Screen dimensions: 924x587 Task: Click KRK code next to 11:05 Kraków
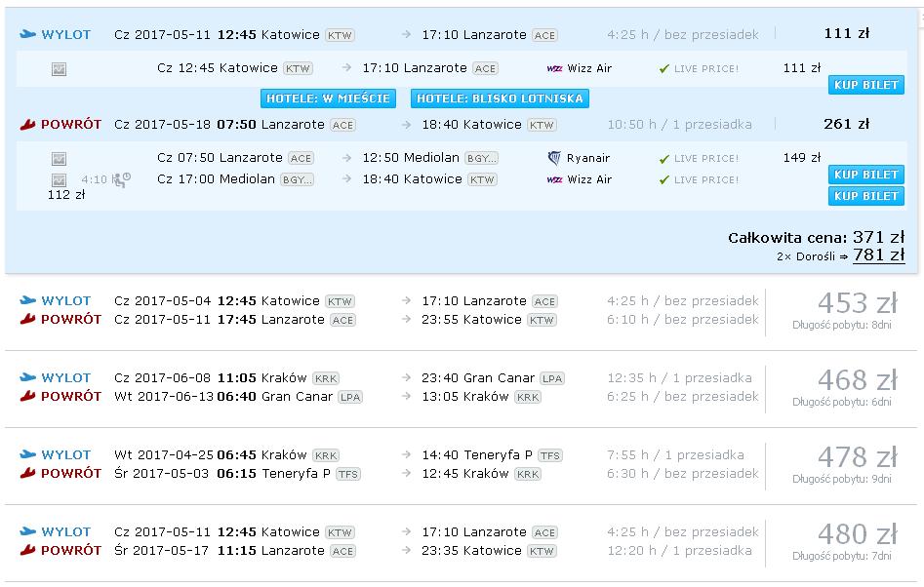coord(326,378)
